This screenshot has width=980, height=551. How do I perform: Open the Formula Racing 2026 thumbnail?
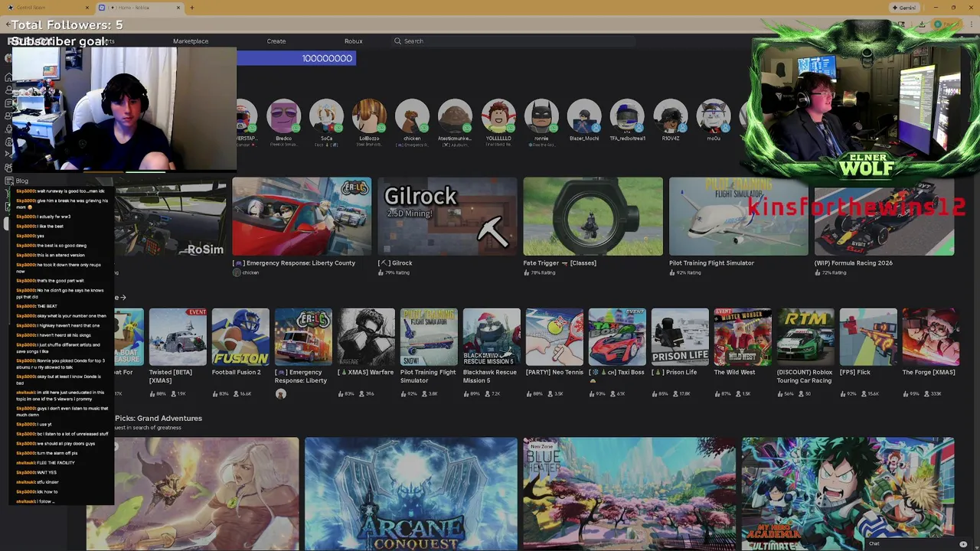pyautogui.click(x=884, y=217)
